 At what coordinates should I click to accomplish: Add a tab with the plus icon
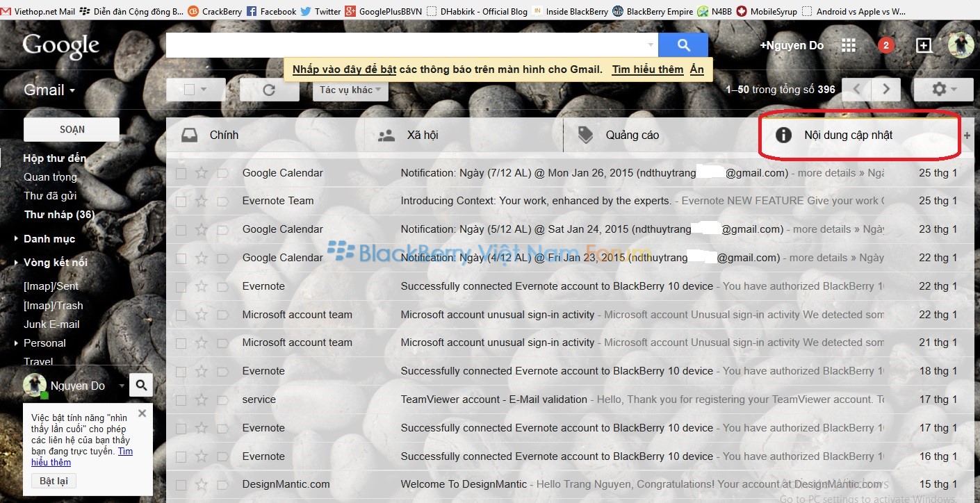click(967, 135)
